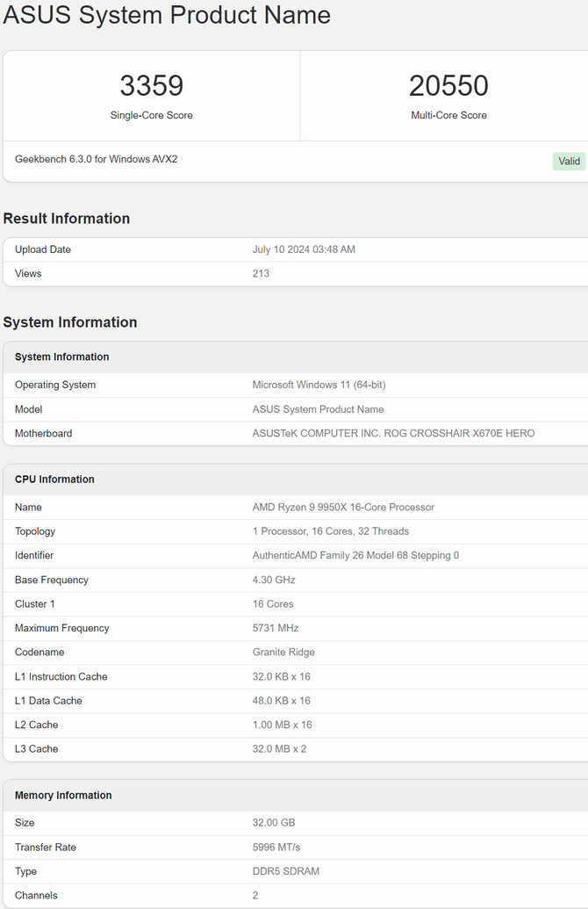Click the L1 Instruction Cache label

pos(61,676)
